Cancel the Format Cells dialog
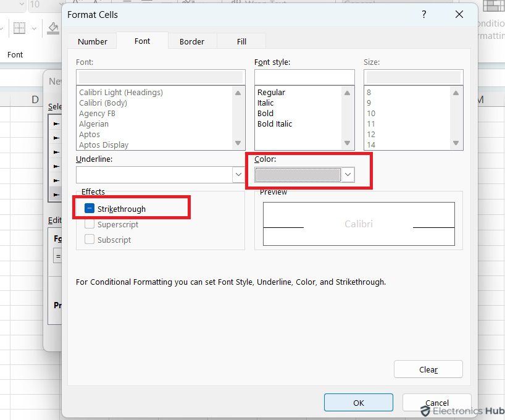The height and width of the screenshot is (420, 505). tap(437, 403)
